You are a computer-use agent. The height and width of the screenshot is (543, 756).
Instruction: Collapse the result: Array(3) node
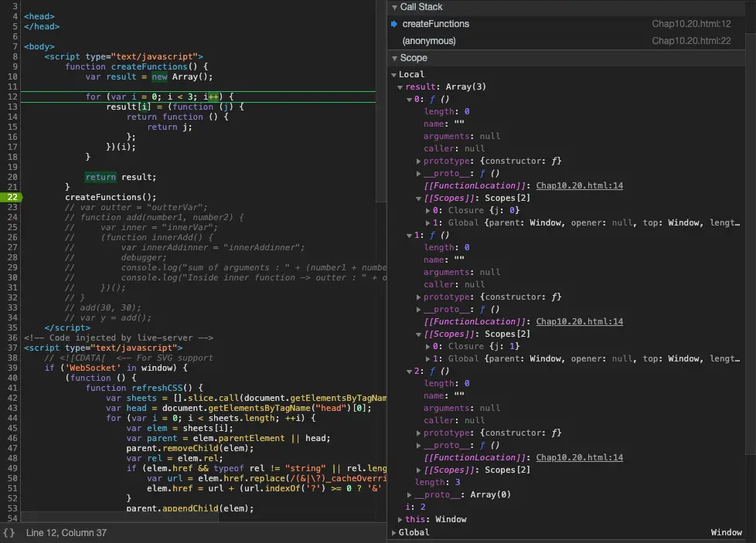pyautogui.click(x=400, y=87)
